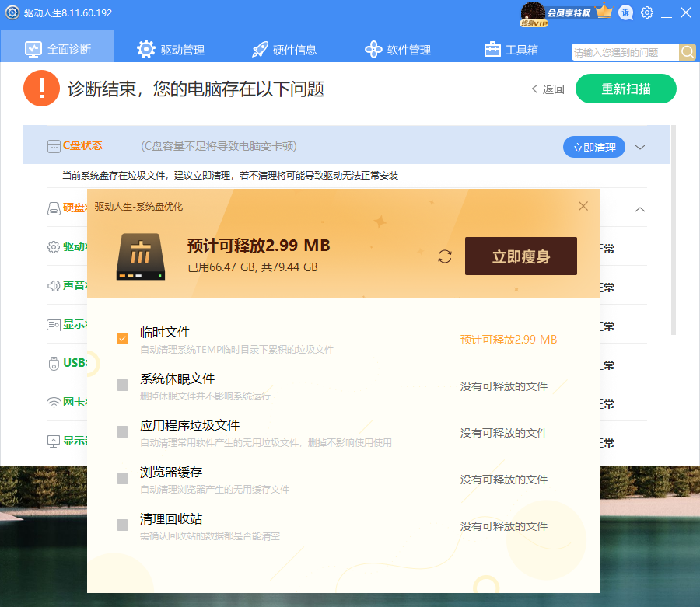
Task: Click the disk cleanup drive icon
Action: (x=140, y=257)
